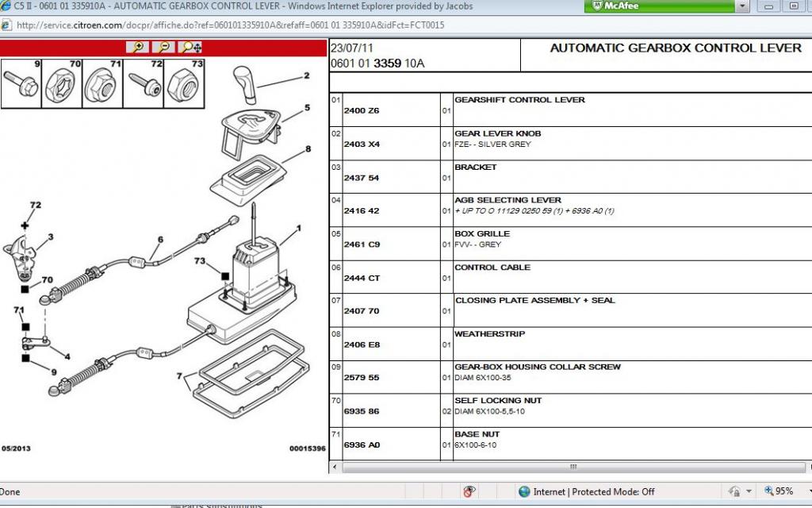812x508 pixels.
Task: Click part number 2416 42
Action: click(362, 211)
